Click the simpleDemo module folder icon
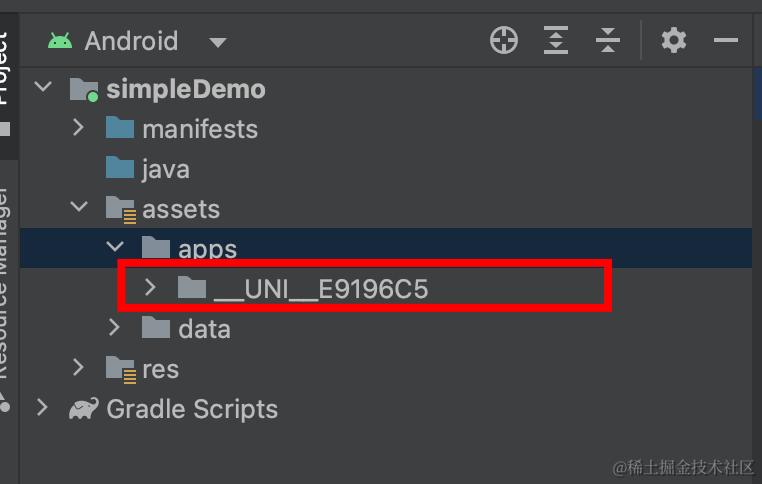 (84, 90)
